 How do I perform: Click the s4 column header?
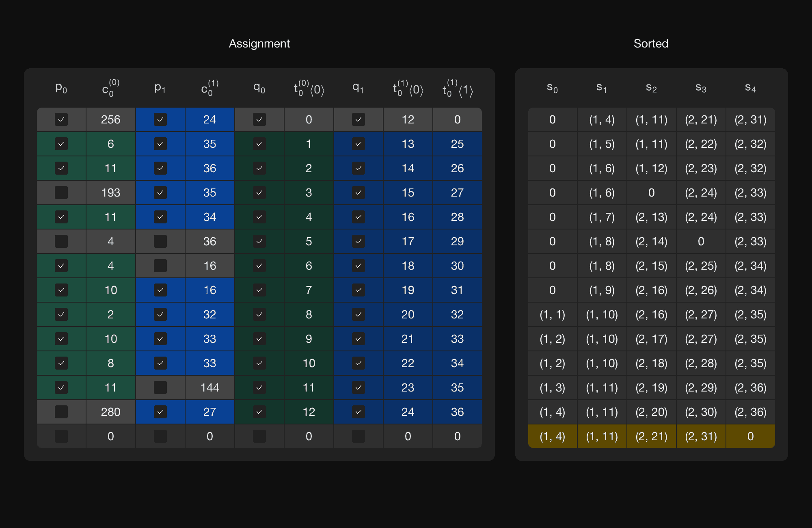tap(750, 88)
